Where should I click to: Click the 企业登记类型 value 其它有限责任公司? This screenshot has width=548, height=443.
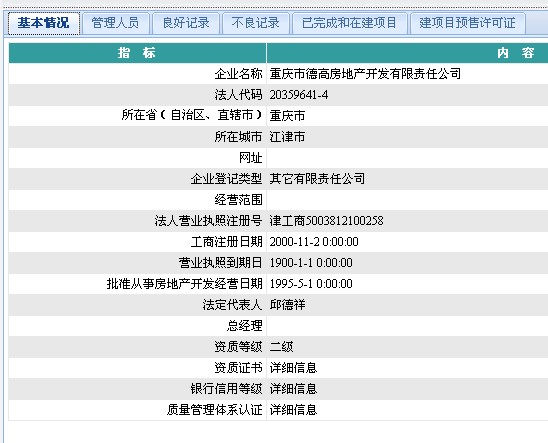(317, 179)
